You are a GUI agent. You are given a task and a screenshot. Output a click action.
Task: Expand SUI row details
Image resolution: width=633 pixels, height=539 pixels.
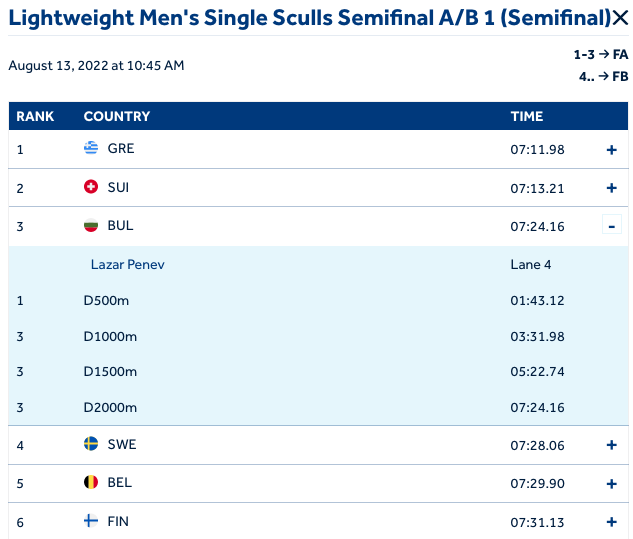pos(612,188)
